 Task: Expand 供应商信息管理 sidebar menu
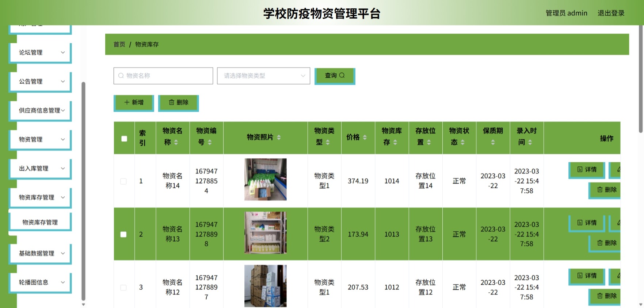40,110
